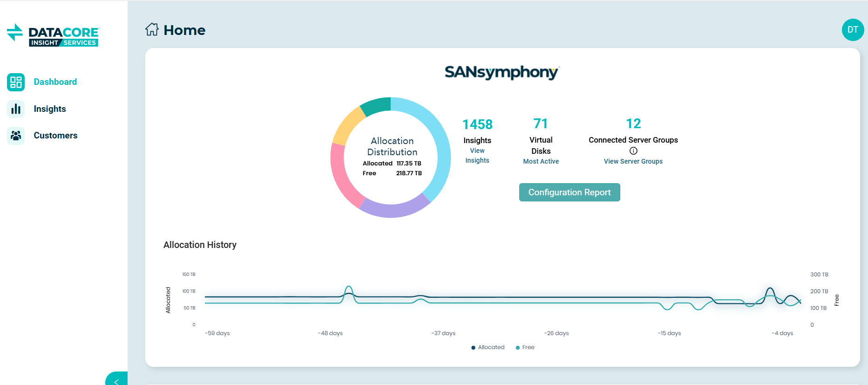Select the Dashboard menu item
Viewport: 868px width, 385px height.
(x=55, y=82)
